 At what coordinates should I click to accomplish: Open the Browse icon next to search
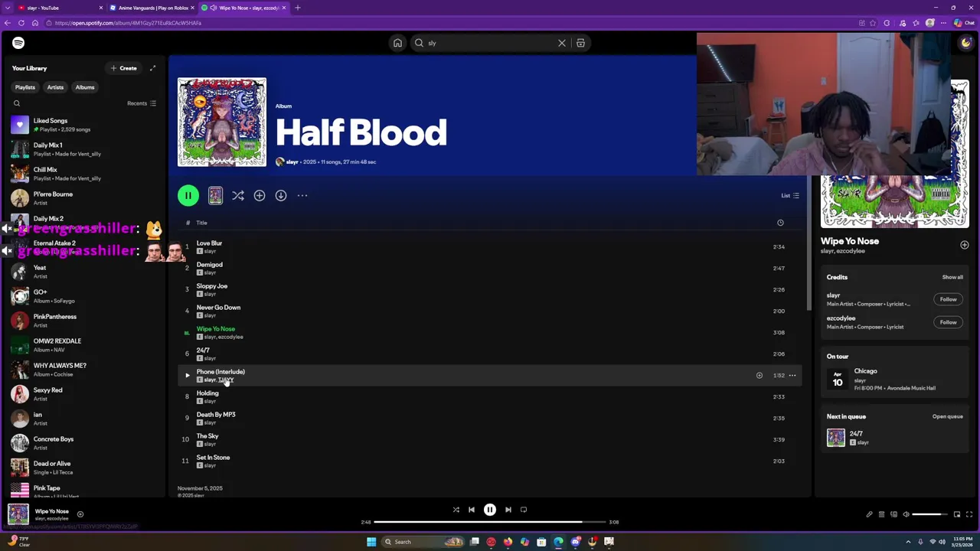click(x=580, y=43)
